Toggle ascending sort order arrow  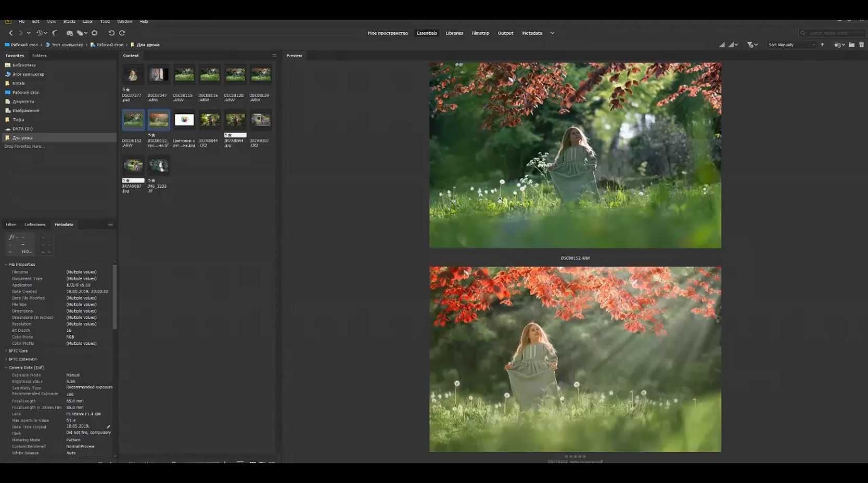822,45
